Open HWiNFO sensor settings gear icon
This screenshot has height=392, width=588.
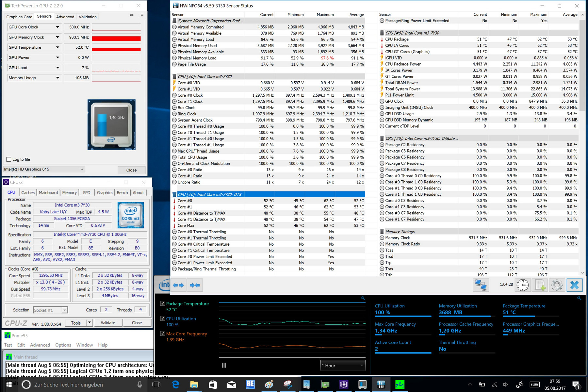[x=557, y=285]
